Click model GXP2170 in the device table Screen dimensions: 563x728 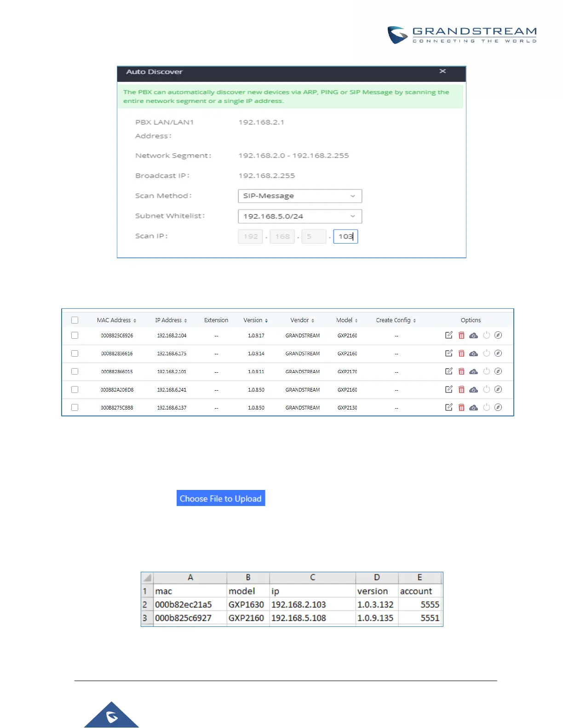(x=347, y=371)
